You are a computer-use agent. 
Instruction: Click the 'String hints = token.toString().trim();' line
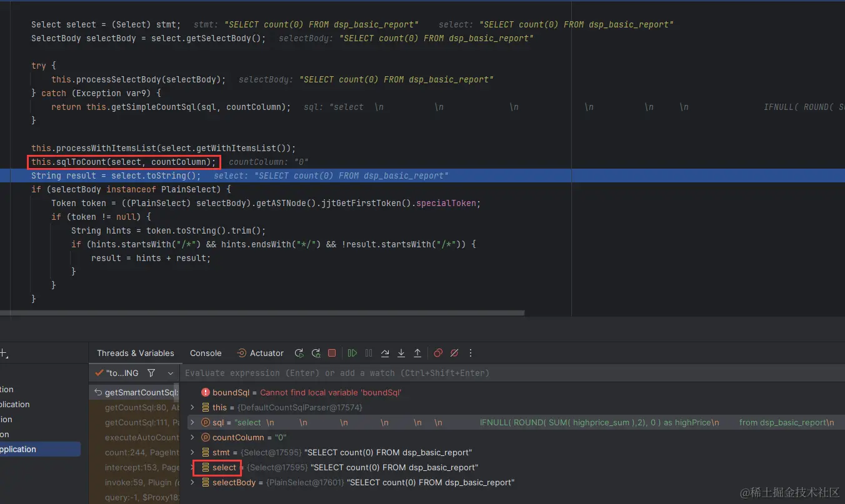(169, 231)
